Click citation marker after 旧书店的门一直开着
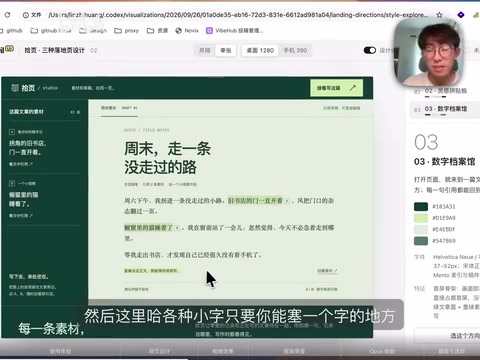480x360 pixels. click(x=287, y=201)
